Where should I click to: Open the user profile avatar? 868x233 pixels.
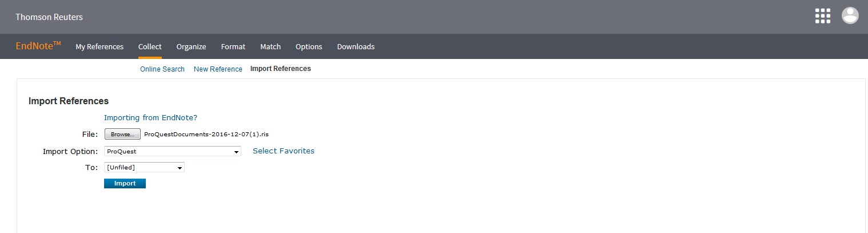(x=850, y=15)
